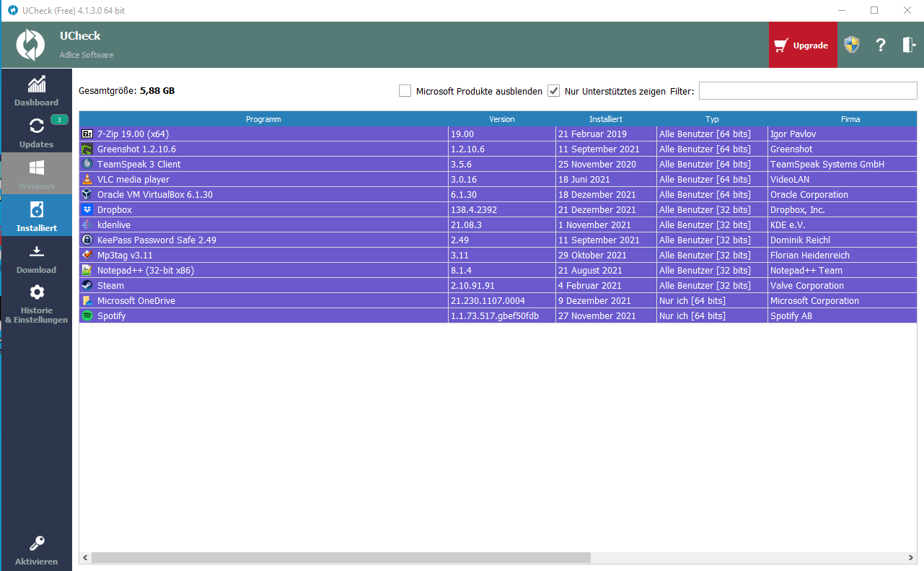Click the Gesamtgröße 5,88 GB value
The image size is (924, 571).
(x=157, y=91)
